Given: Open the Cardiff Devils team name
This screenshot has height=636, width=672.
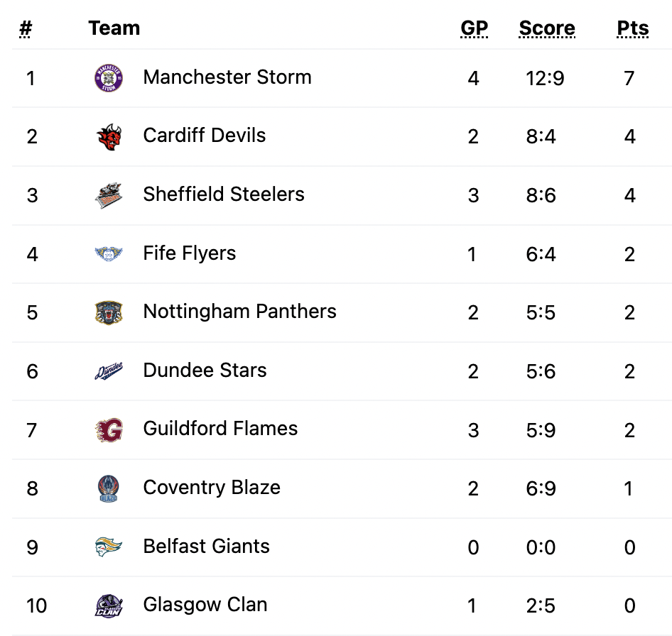Looking at the screenshot, I should (x=205, y=136).
